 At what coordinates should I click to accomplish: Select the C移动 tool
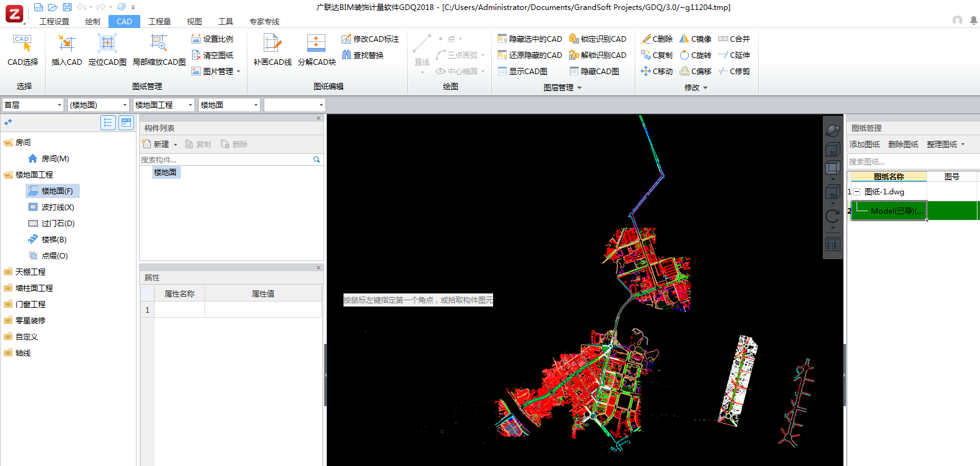(x=657, y=71)
